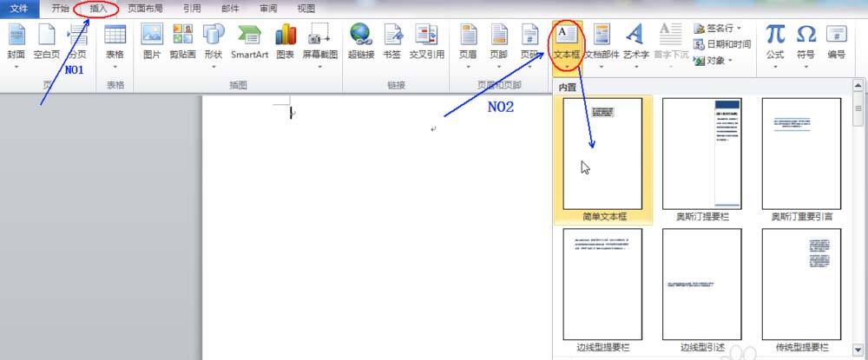This screenshot has height=360, width=868.
Task: Choose Conservative Sidebar (传统型提要栏) thumbnail
Action: (801, 285)
